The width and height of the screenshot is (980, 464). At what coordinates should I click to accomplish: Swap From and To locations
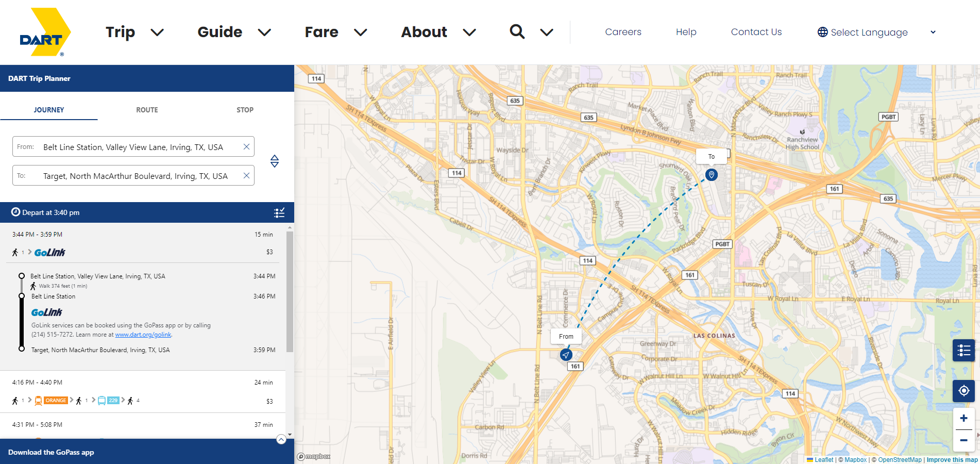(275, 161)
